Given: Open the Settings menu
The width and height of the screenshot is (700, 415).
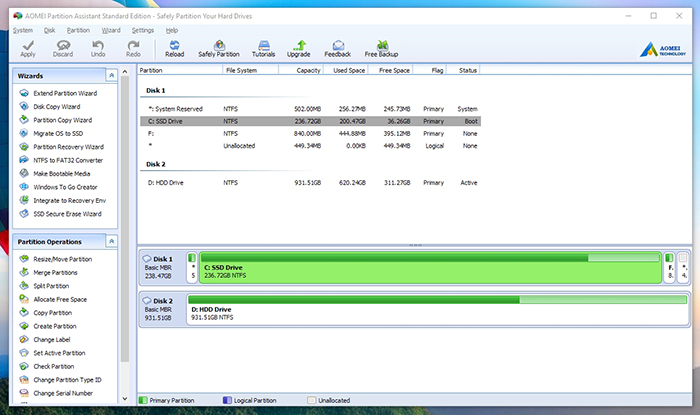Looking at the screenshot, I should click(143, 30).
